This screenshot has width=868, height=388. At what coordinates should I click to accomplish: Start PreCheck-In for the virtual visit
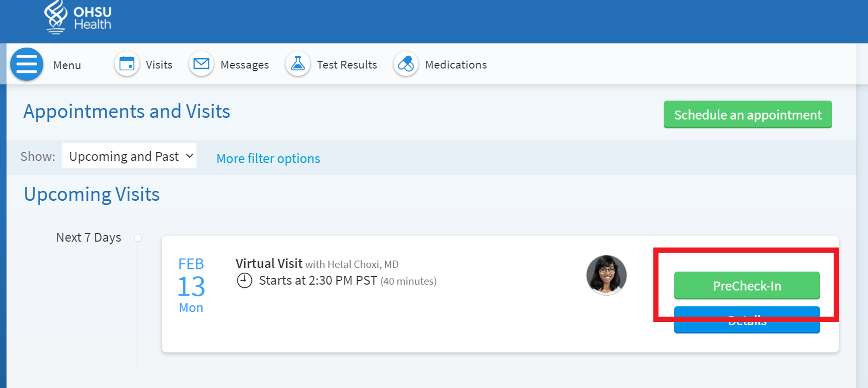coord(747,285)
